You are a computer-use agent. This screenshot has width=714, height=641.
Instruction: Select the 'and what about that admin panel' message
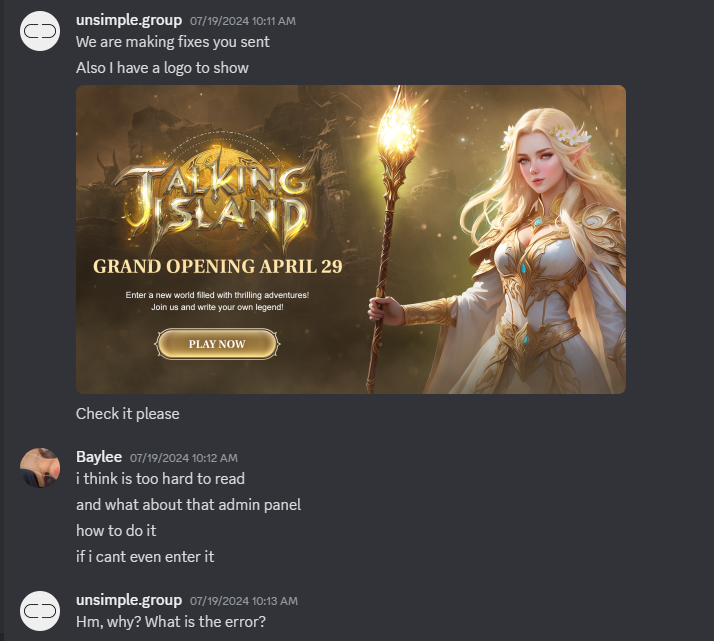[189, 505]
